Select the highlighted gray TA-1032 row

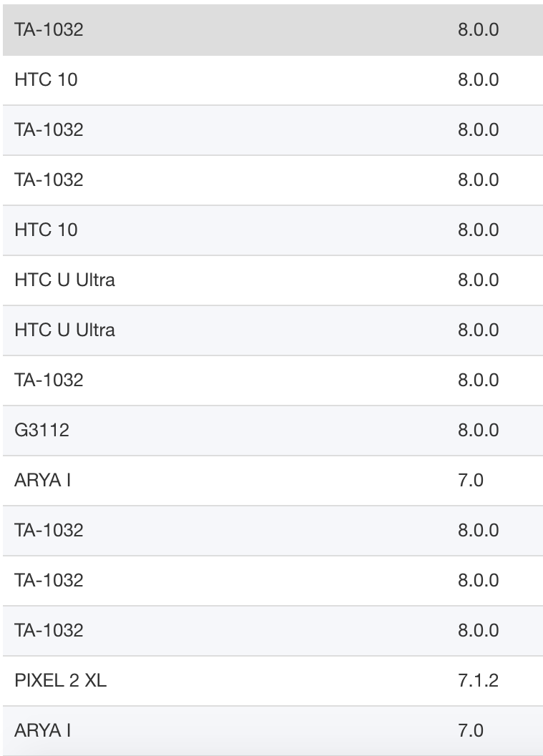(273, 30)
